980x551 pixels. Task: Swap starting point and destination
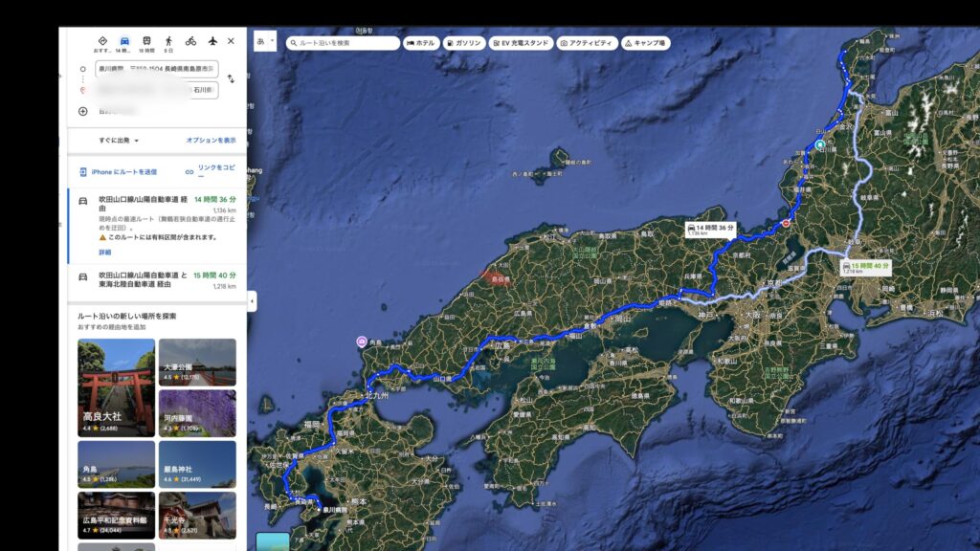click(231, 78)
